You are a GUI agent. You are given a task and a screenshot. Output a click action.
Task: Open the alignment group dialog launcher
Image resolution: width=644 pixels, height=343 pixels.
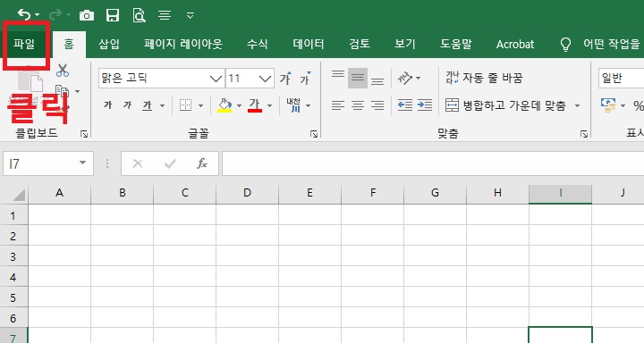click(583, 134)
